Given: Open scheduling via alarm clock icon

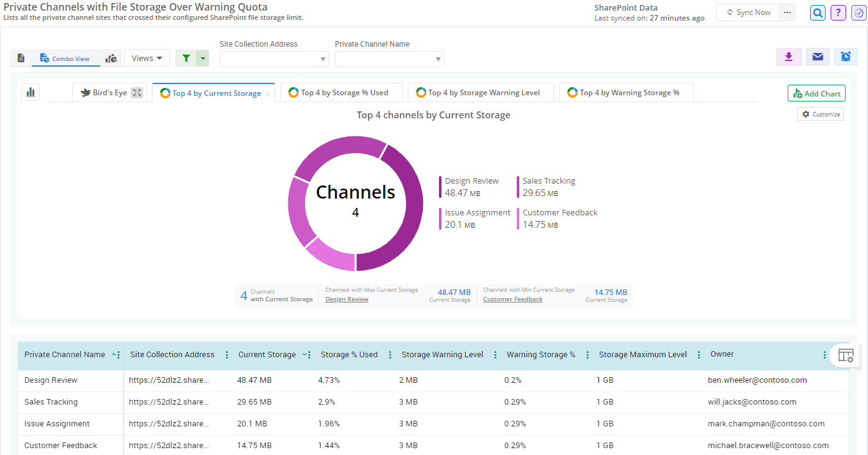Looking at the screenshot, I should point(846,57).
